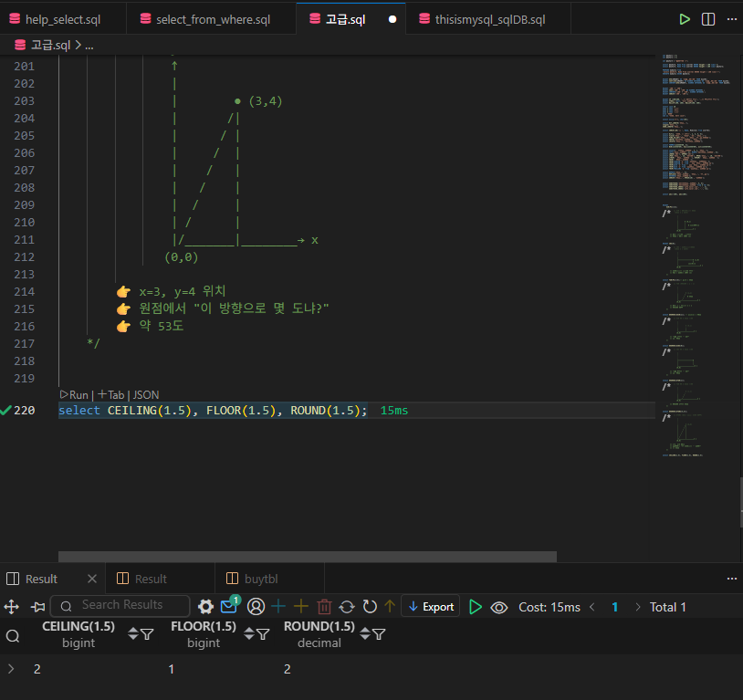Click the Export button
This screenshot has height=700, width=743.
click(x=431, y=606)
